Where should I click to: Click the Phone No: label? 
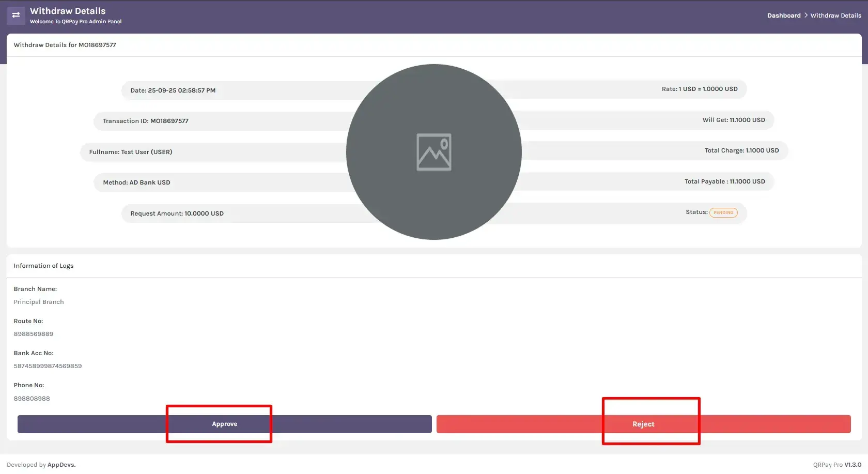click(29, 385)
